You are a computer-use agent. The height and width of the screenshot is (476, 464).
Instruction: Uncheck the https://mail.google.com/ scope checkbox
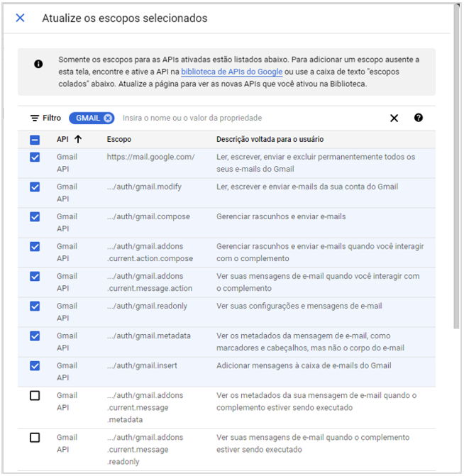point(35,157)
